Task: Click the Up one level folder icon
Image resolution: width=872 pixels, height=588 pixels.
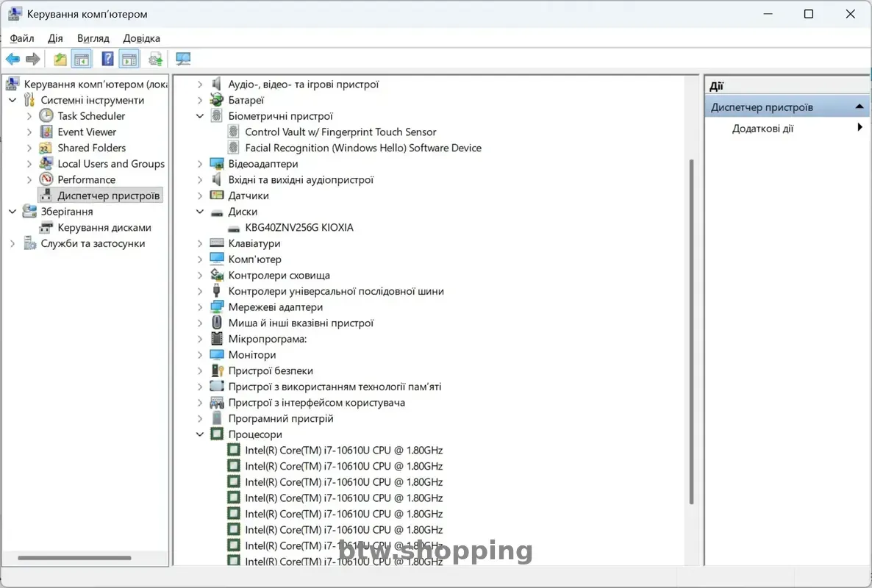Action: pyautogui.click(x=60, y=60)
